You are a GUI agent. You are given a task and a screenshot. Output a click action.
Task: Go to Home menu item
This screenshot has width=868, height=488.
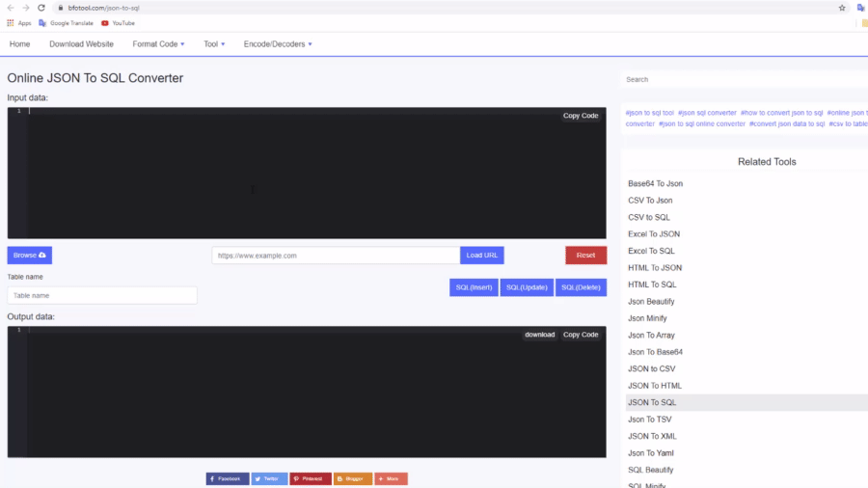tap(19, 44)
